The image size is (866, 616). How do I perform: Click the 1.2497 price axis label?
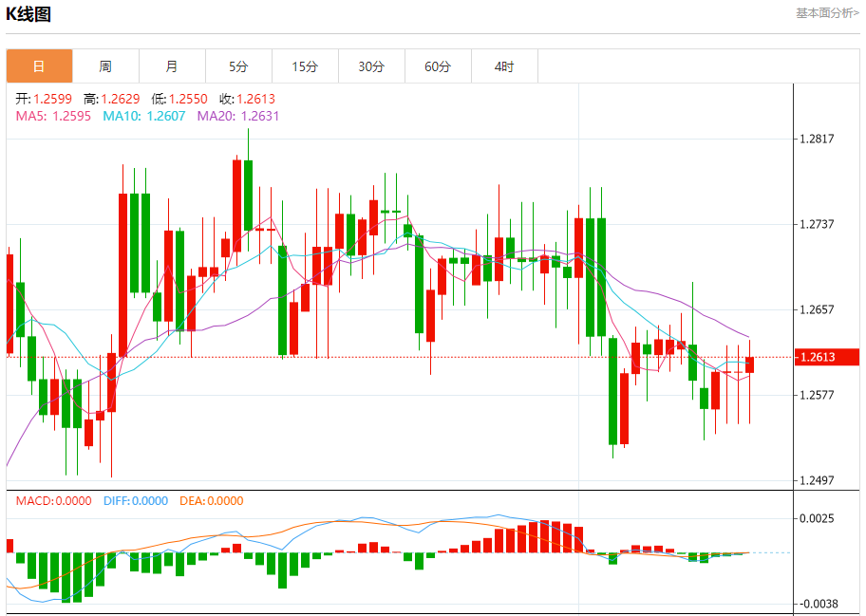point(818,480)
